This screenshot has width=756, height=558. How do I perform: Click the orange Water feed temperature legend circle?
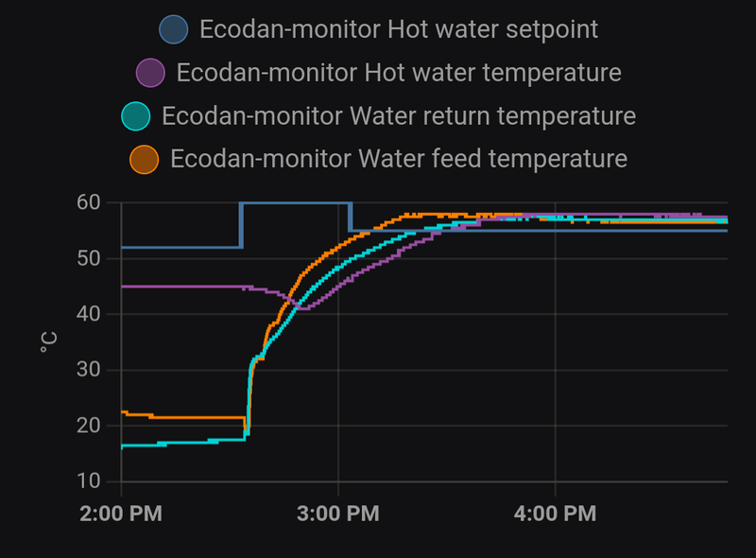point(144,159)
